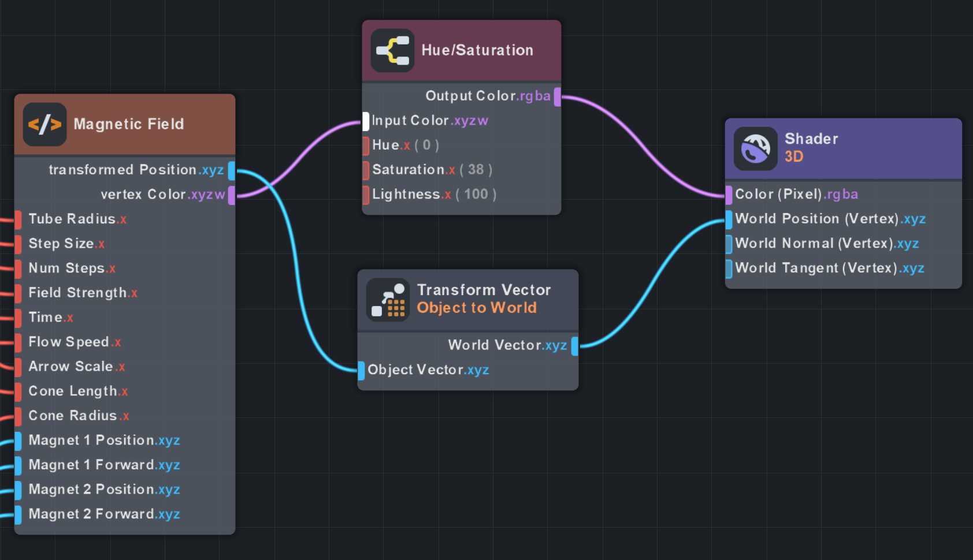
Task: Click the Input Color.xyzw port
Action: click(x=365, y=121)
